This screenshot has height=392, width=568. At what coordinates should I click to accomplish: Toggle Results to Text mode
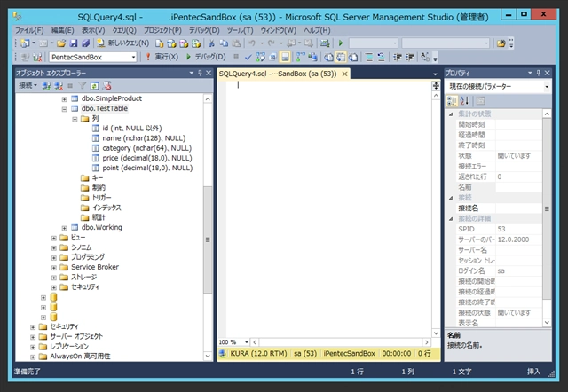(328, 57)
